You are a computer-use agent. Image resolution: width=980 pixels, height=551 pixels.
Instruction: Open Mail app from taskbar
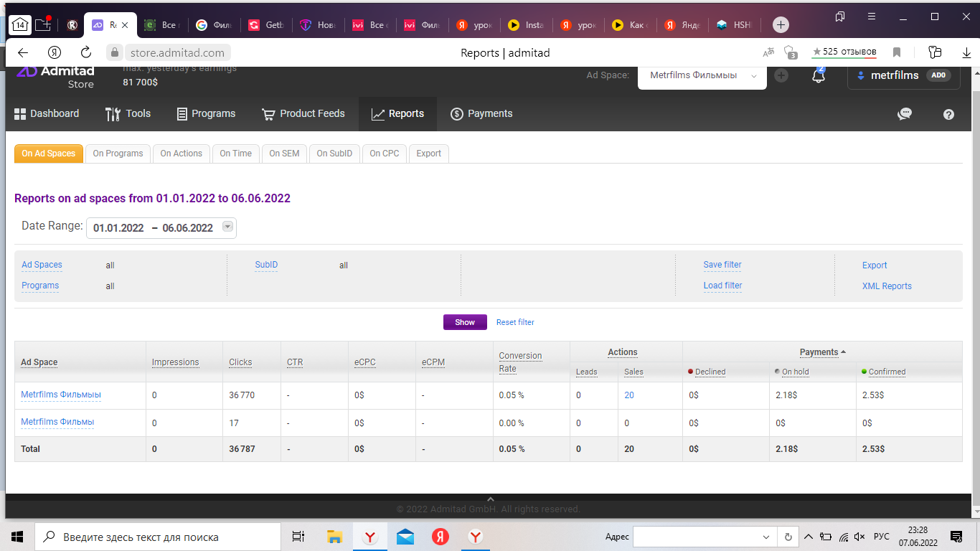tap(405, 537)
